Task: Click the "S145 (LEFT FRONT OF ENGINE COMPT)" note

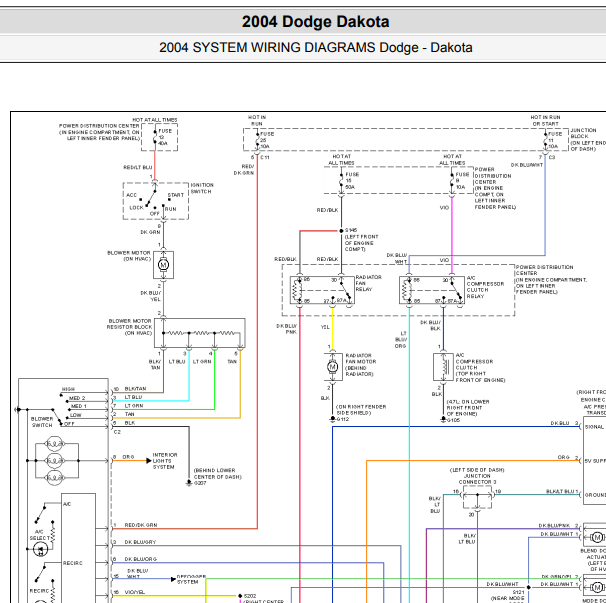Action: (362, 240)
